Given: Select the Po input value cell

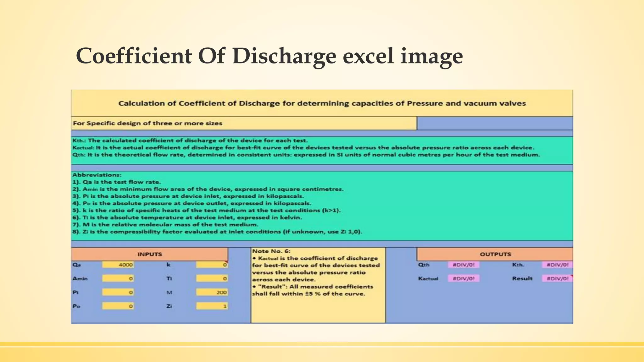Looking at the screenshot, I should coord(118,306).
